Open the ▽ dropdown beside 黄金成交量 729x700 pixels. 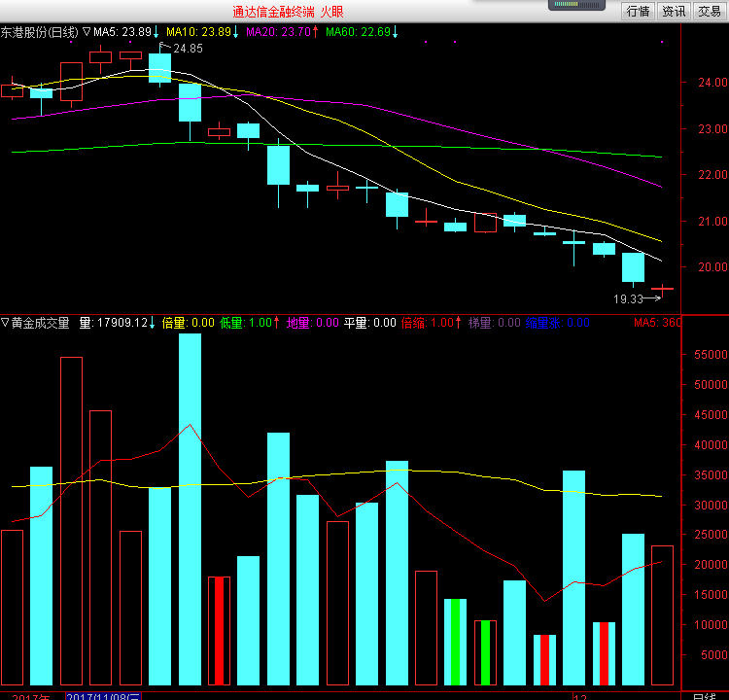point(5,322)
